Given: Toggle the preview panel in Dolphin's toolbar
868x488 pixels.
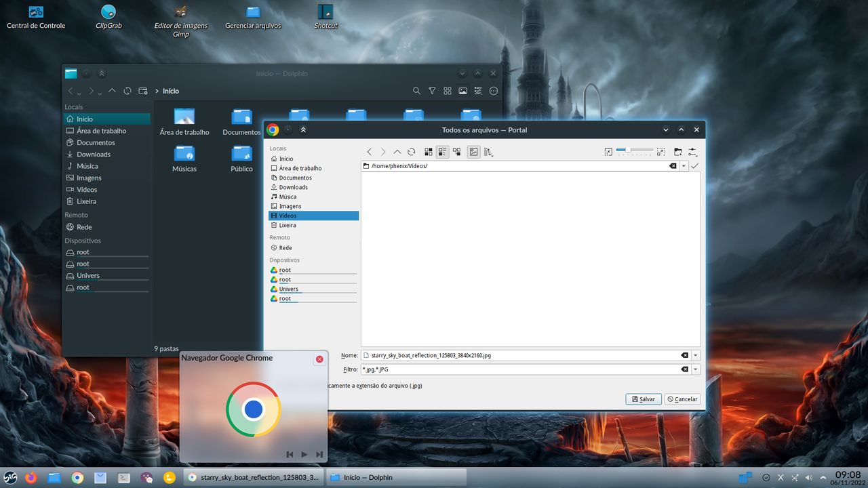Looking at the screenshot, I should 462,91.
